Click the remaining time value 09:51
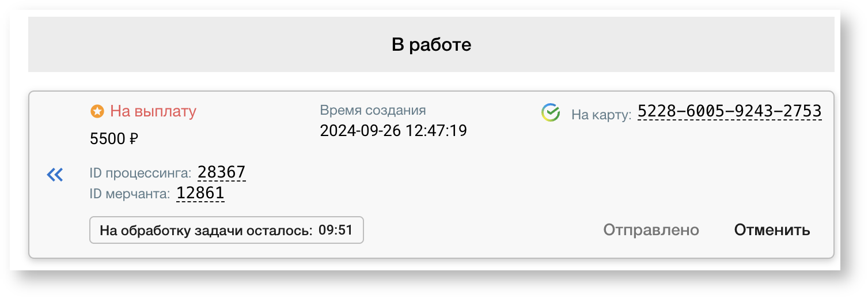The width and height of the screenshot is (868, 298). click(x=335, y=230)
